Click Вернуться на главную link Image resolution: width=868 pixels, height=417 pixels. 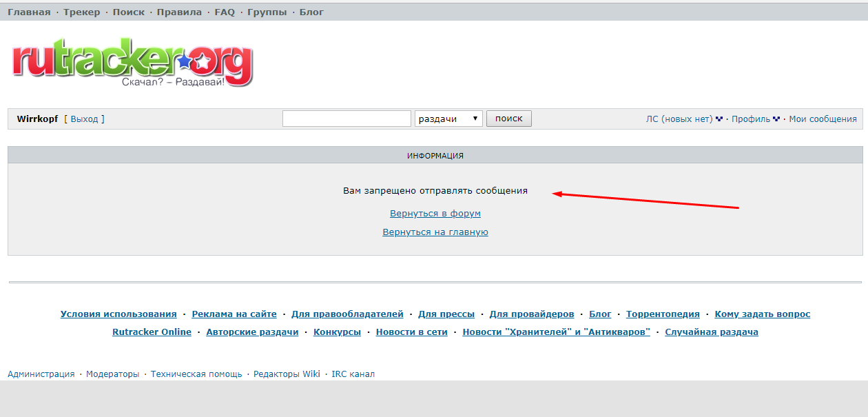pyautogui.click(x=435, y=232)
